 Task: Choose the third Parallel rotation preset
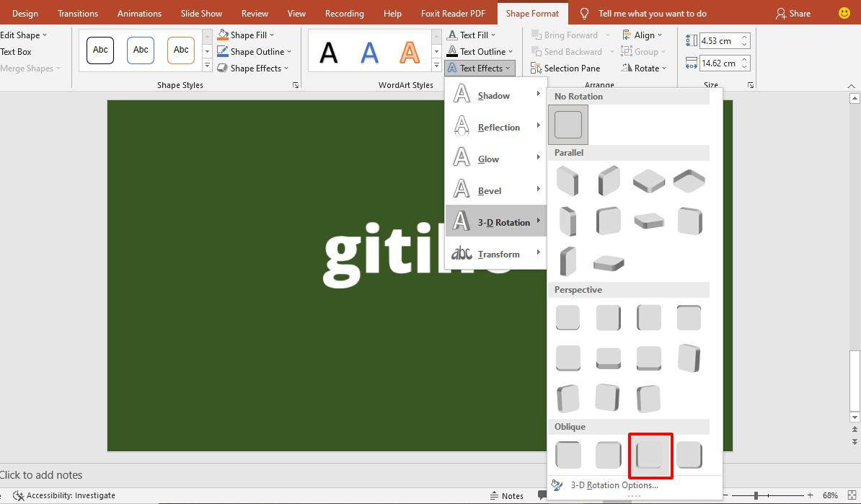tap(649, 181)
